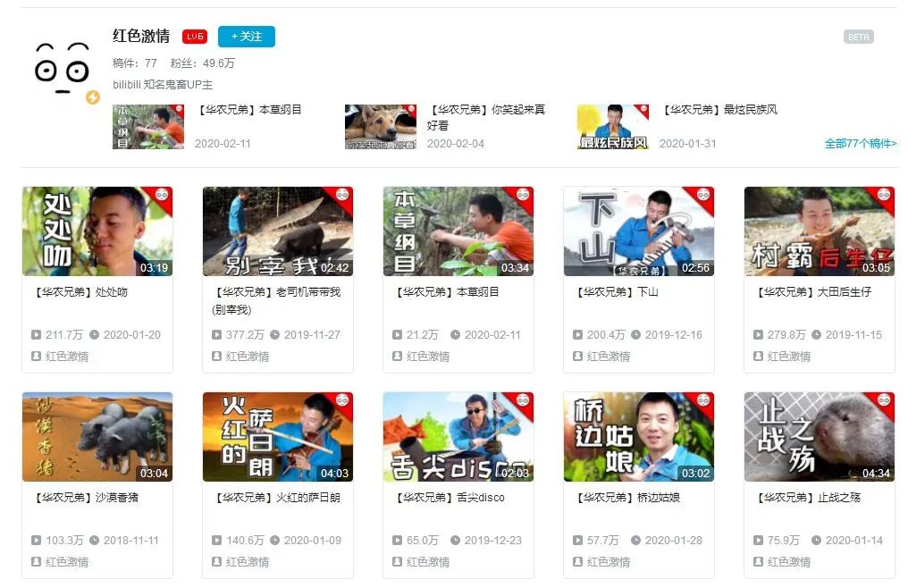Open the large 本草纲目 card thumbnail
This screenshot has width=908, height=588.
[458, 231]
